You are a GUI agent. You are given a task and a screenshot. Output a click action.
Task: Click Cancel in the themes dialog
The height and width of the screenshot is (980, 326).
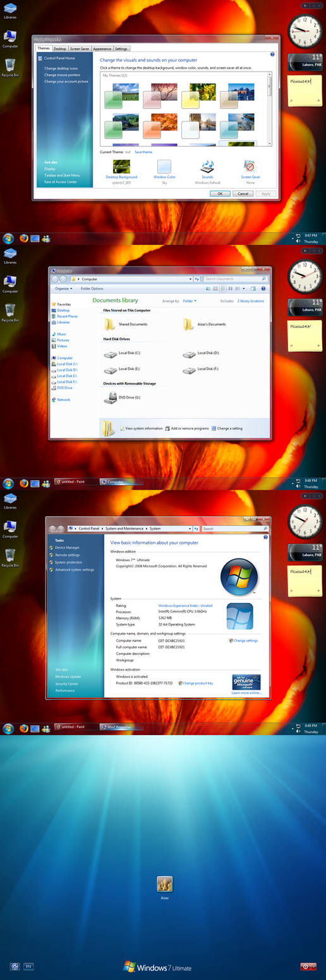tap(243, 194)
